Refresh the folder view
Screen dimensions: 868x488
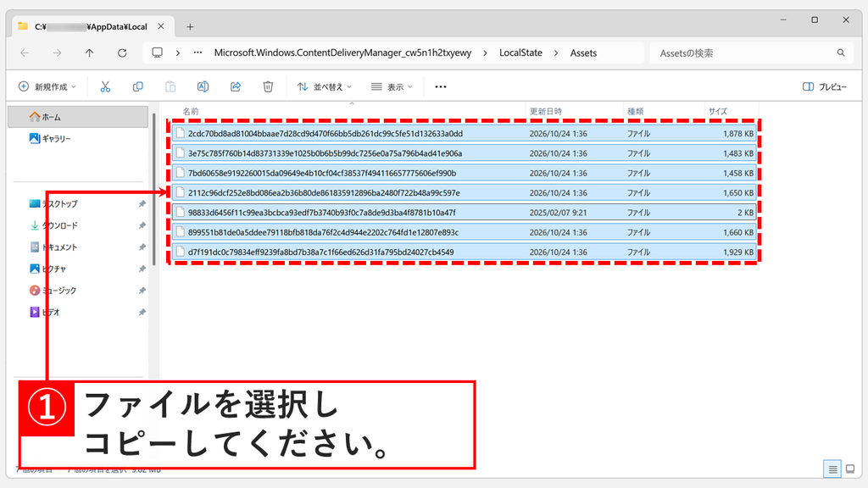122,53
